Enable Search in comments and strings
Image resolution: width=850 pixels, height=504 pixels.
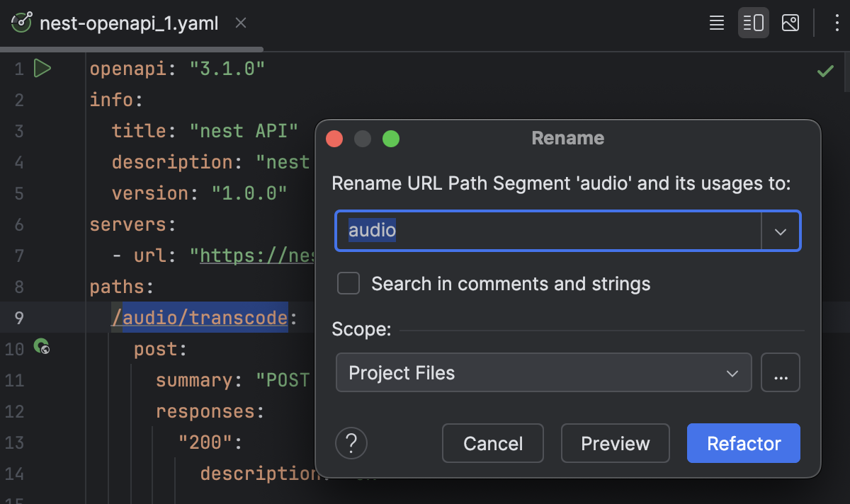tap(348, 283)
